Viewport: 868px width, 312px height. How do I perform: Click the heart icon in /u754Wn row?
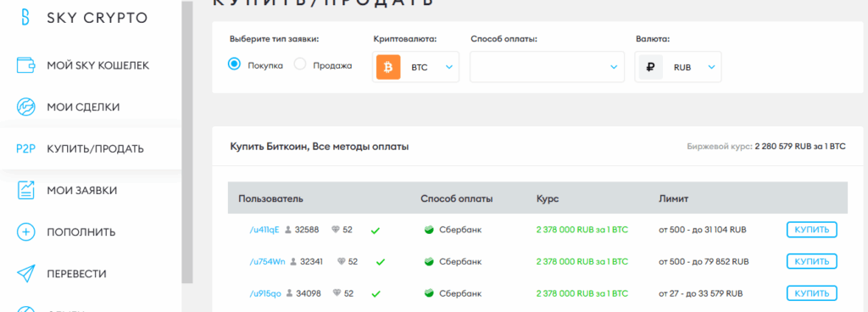pyautogui.click(x=341, y=261)
